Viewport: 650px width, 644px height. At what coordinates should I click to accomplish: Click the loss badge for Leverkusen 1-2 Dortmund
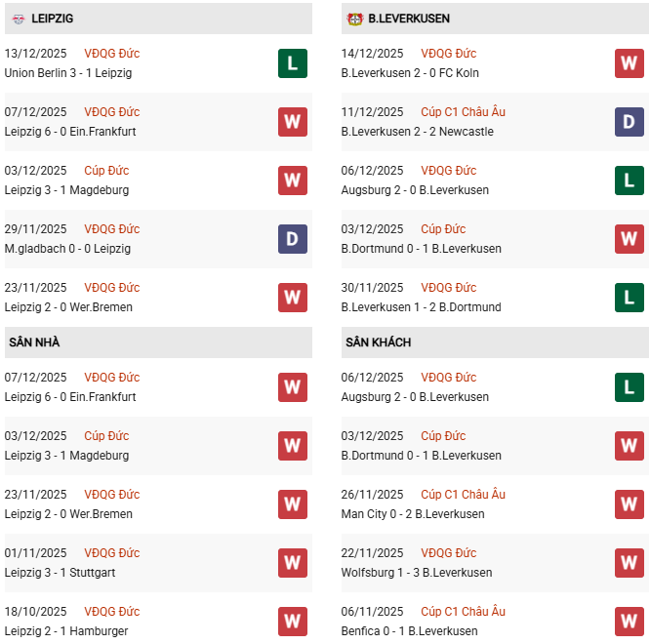click(630, 298)
